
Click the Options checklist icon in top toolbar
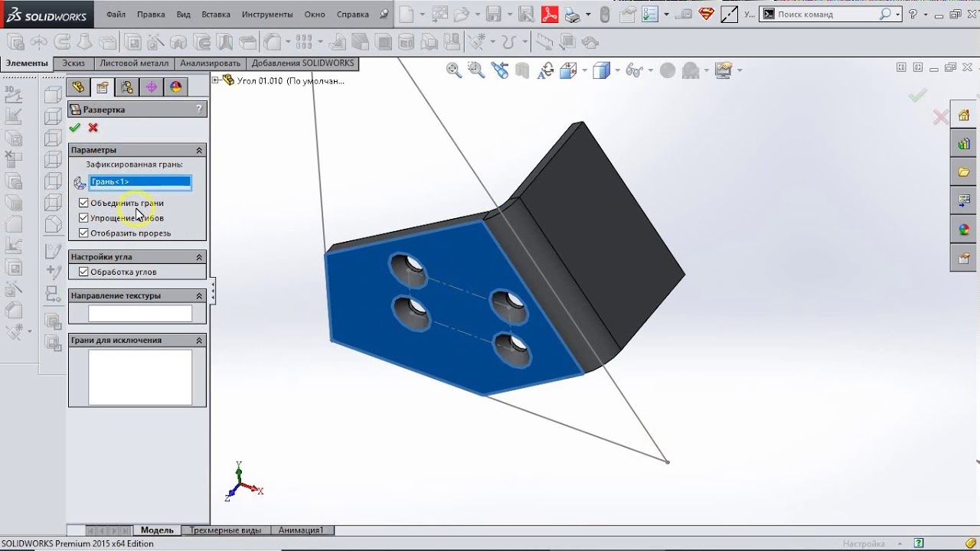pyautogui.click(x=650, y=15)
